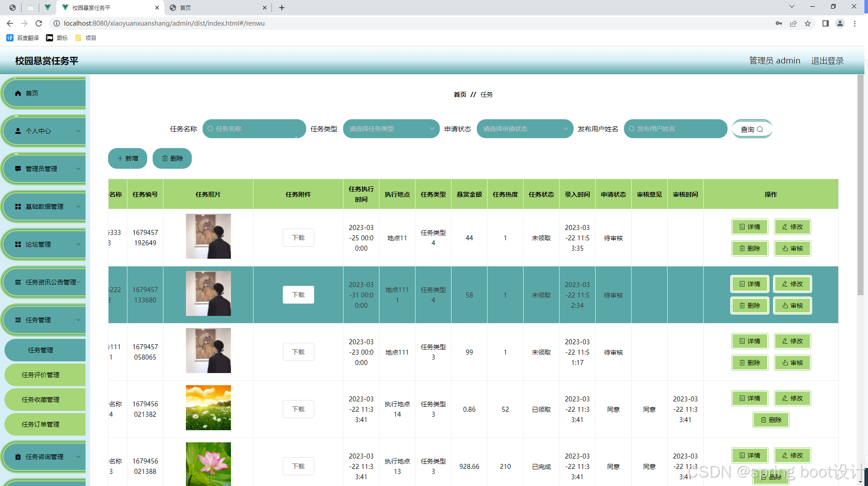868x486 pixels.
Task: Reload the page with browser refresh icon
Action: coord(39,23)
